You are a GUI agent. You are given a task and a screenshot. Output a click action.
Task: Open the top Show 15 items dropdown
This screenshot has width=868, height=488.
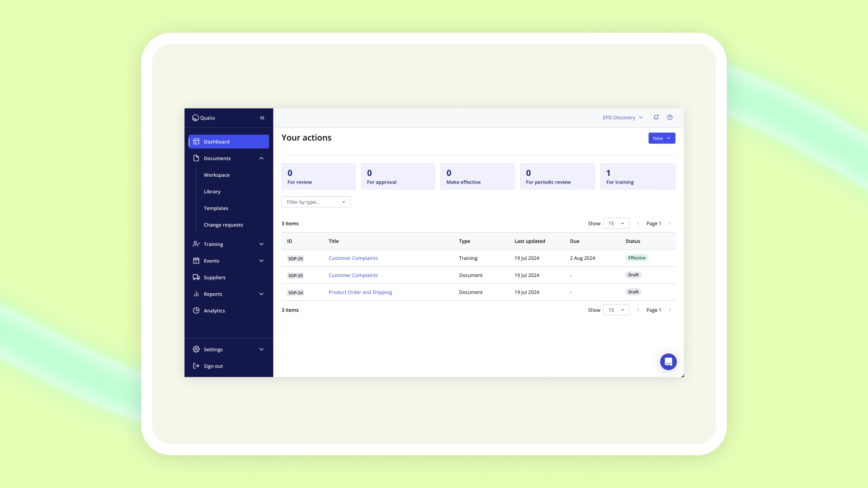coord(616,224)
